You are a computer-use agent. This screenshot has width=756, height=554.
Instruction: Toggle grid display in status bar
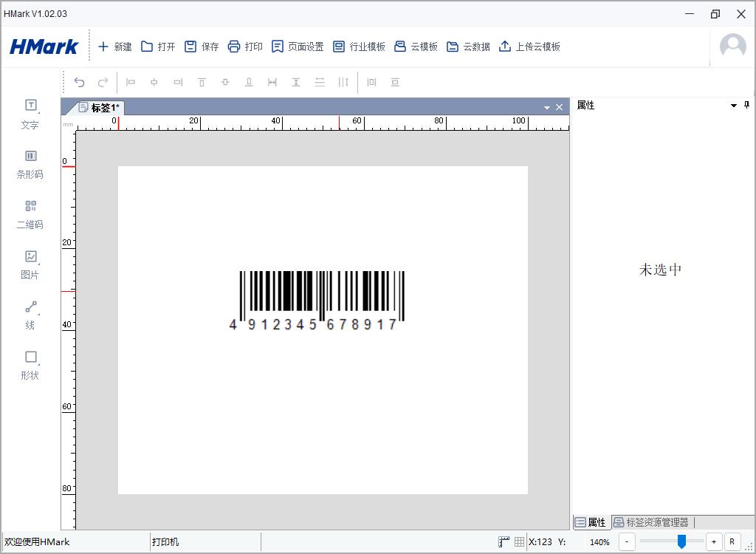(x=519, y=542)
